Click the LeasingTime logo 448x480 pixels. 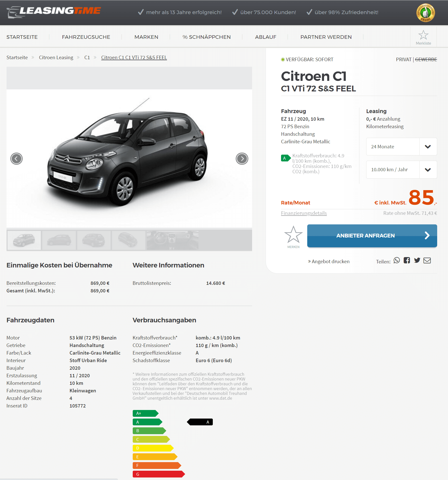point(54,12)
